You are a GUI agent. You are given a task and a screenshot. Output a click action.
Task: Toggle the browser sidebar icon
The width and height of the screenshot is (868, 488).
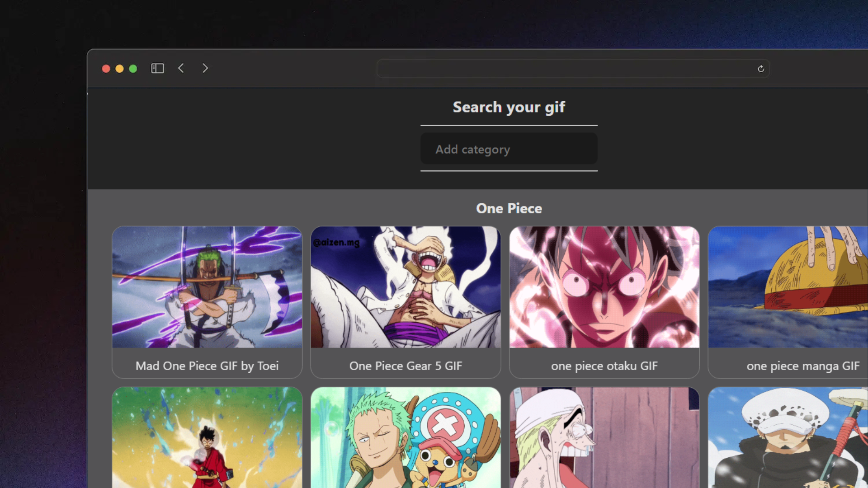(157, 68)
